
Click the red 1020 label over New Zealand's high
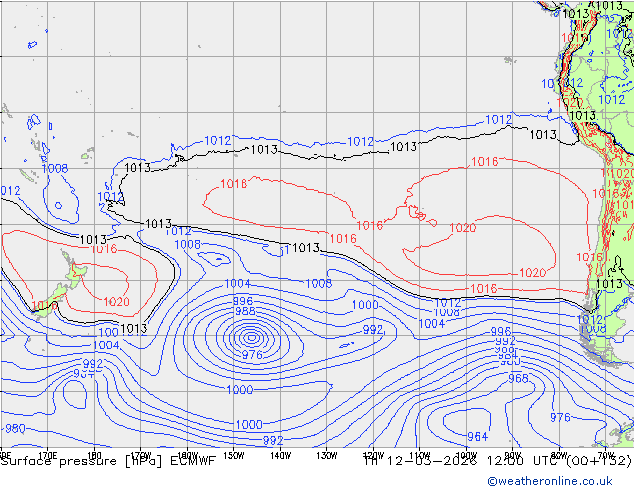pyautogui.click(x=116, y=302)
